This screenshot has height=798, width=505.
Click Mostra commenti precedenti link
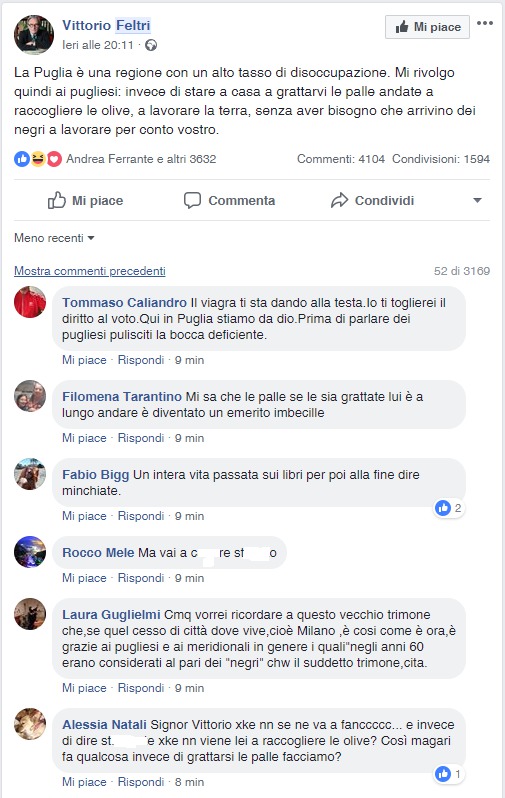(90, 271)
